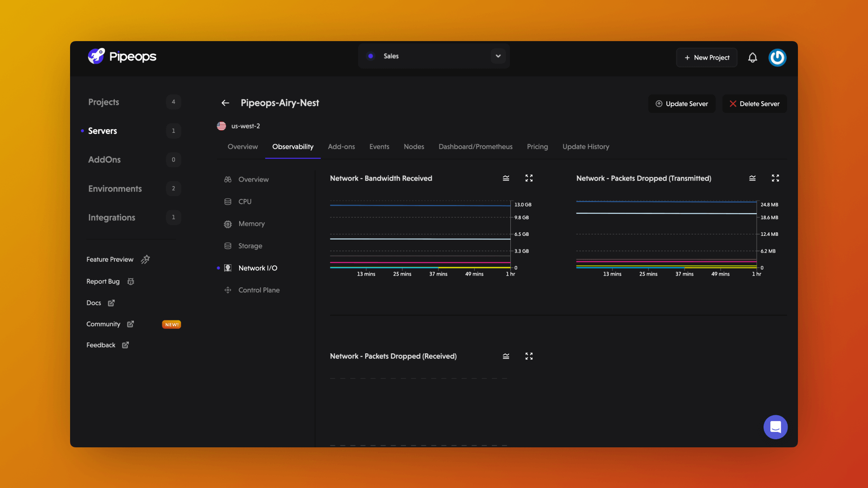Toggle legend for Packets Dropped (Transmitted) chart
The height and width of the screenshot is (488, 868).
[x=752, y=178]
